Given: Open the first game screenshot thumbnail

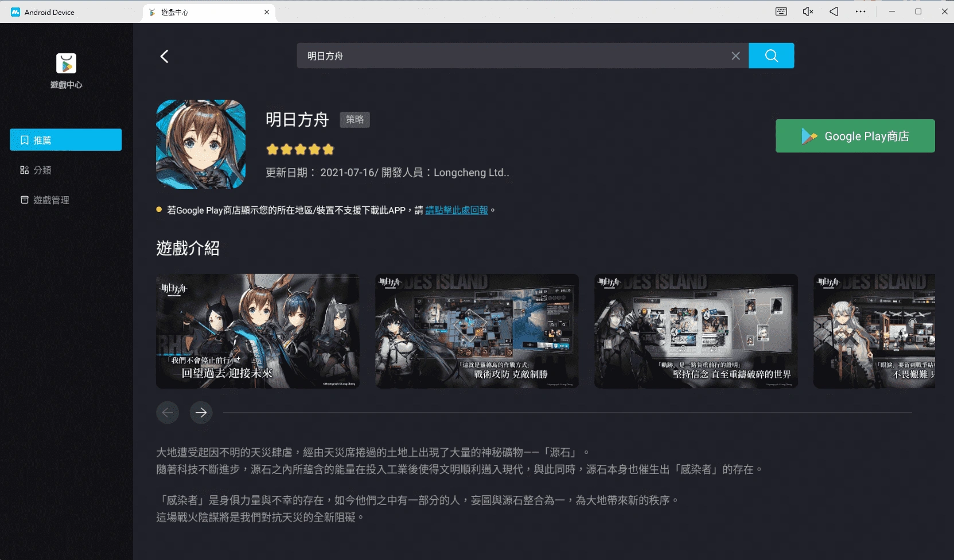Looking at the screenshot, I should click(258, 331).
